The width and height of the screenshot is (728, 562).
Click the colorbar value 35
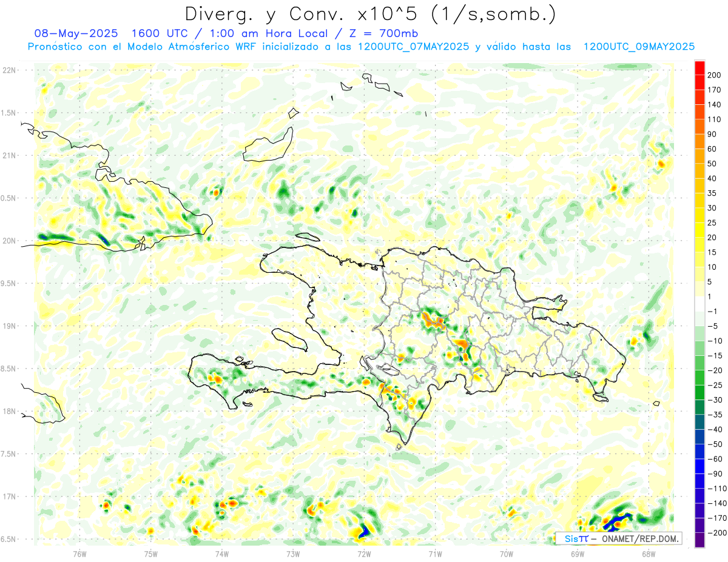click(712, 193)
